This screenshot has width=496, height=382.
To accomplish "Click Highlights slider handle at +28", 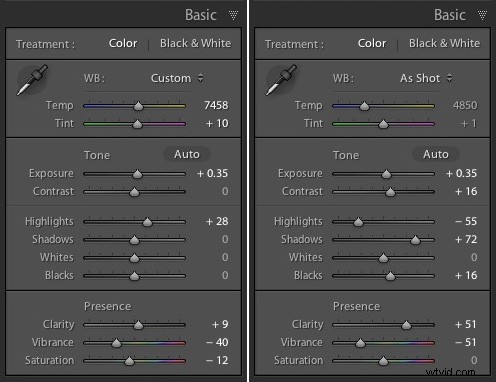I will (147, 222).
